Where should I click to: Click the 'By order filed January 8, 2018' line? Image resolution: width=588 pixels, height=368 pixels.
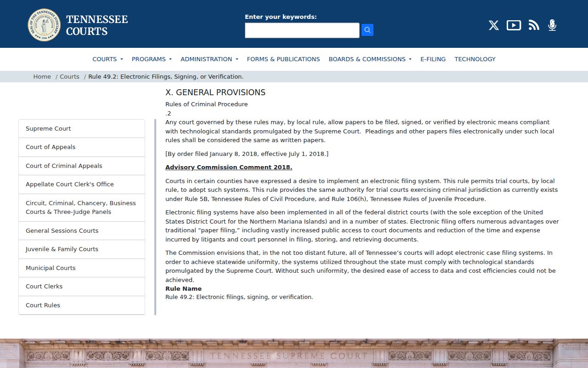point(247,154)
